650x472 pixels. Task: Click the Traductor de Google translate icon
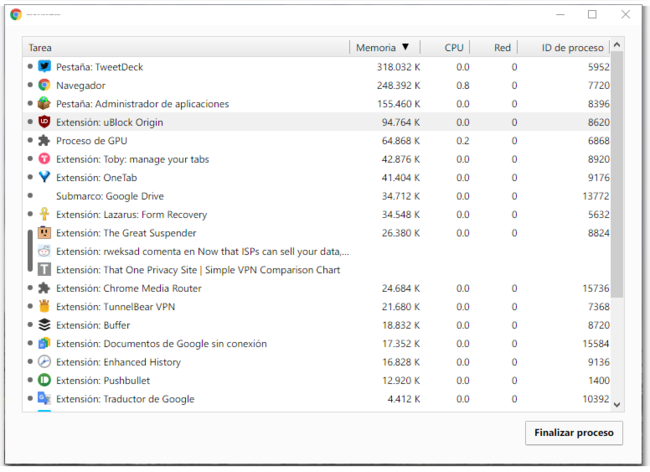(44, 399)
